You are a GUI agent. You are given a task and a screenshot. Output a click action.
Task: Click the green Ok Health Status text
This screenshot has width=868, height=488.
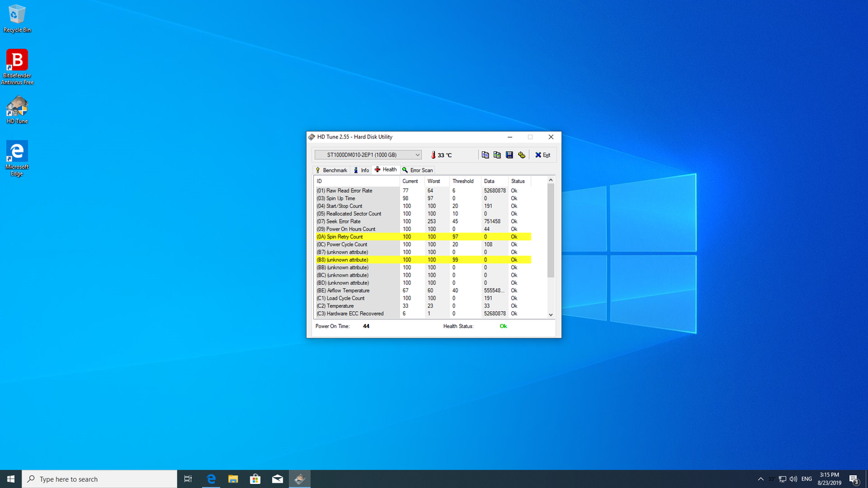[503, 326]
